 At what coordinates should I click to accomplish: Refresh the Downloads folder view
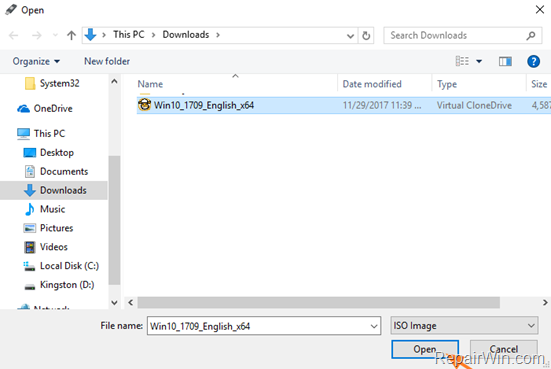[366, 35]
